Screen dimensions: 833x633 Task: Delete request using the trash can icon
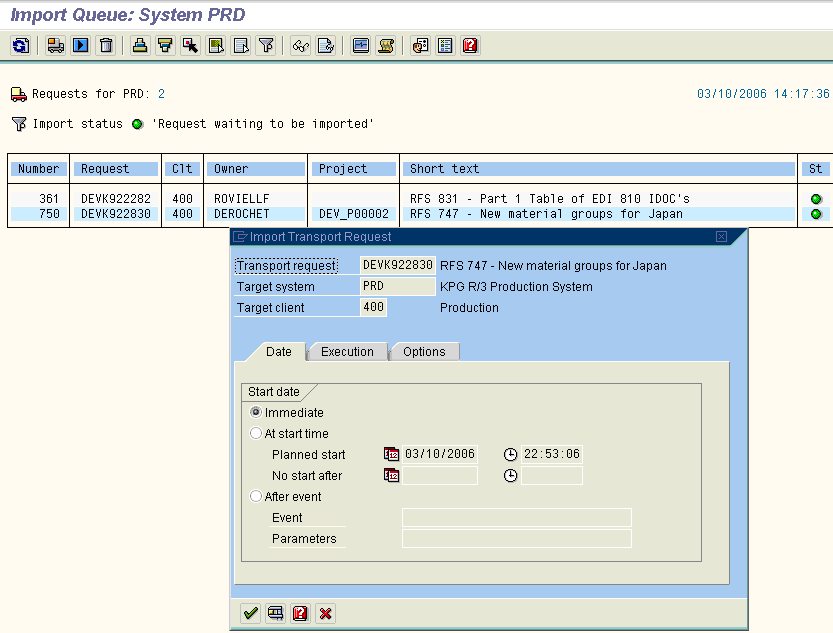106,46
